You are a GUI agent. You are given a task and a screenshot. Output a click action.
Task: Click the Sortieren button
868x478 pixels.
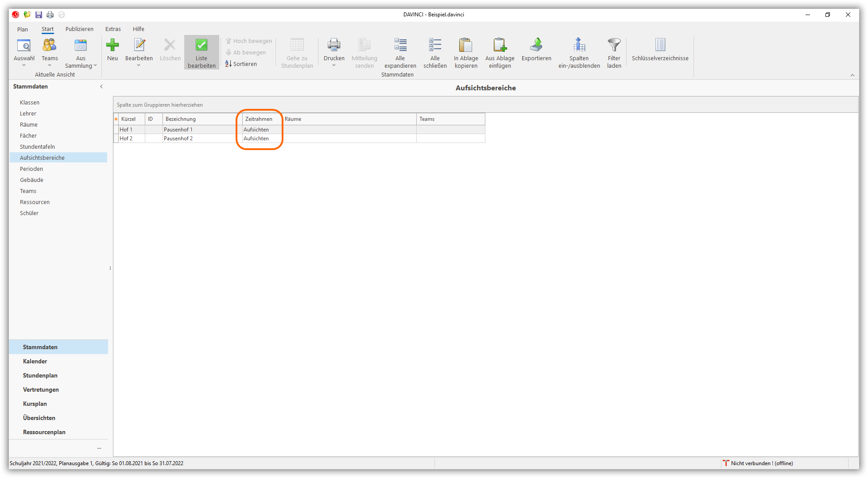tap(241, 64)
